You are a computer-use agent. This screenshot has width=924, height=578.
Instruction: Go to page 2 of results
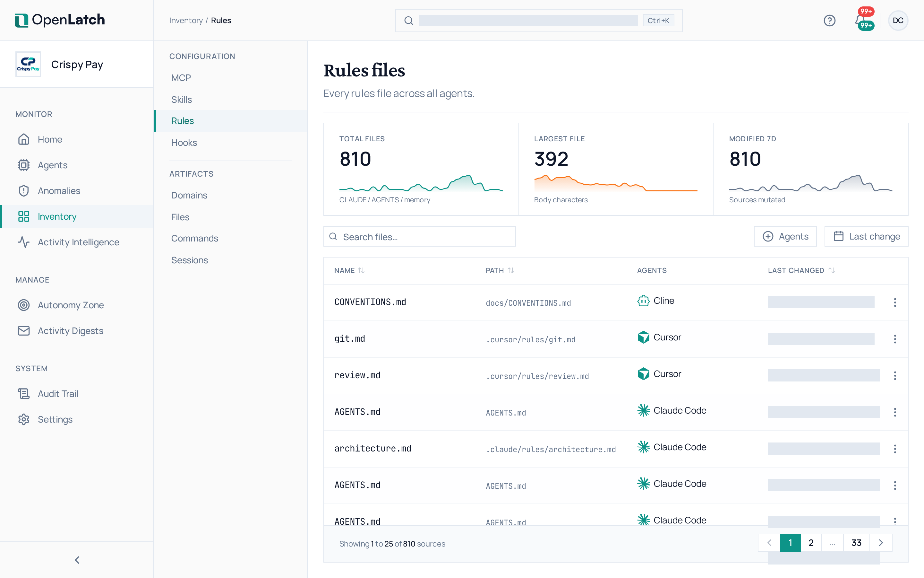tap(811, 543)
